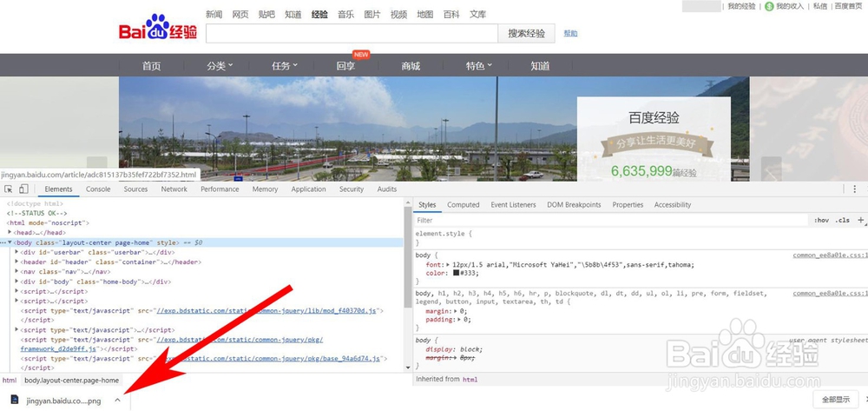Switch to the Network tab

[174, 189]
